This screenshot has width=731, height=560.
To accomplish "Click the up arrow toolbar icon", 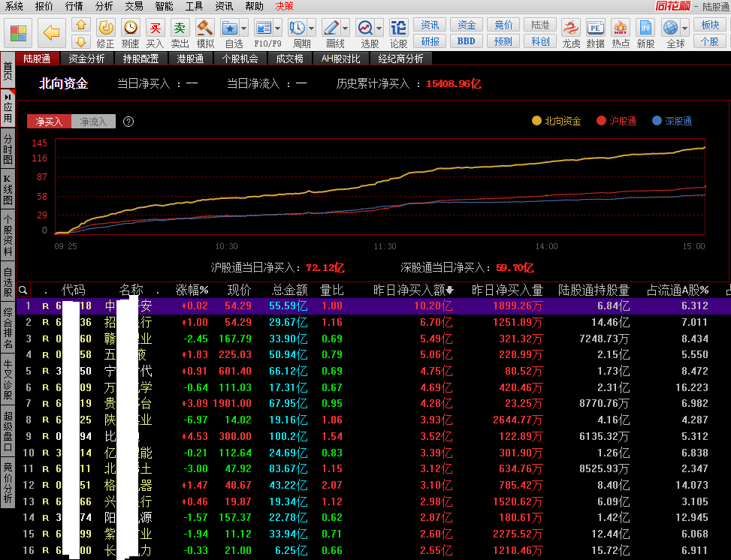I will pyautogui.click(x=81, y=25).
